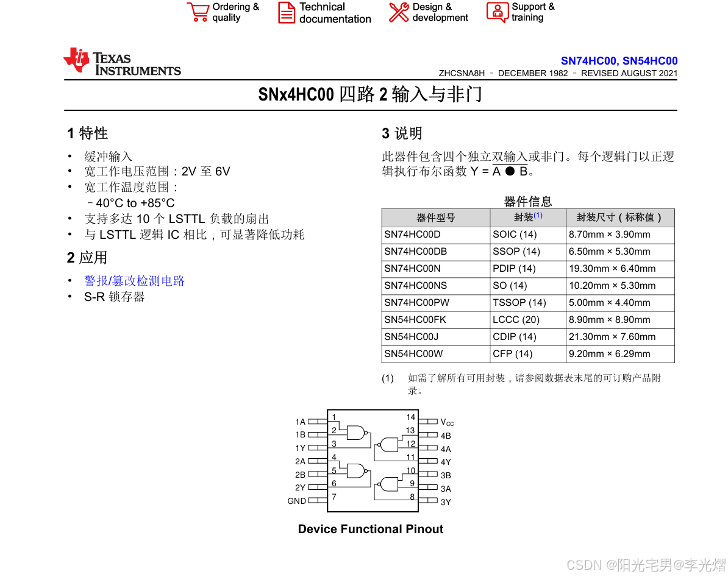Click the 3 说明 section heading

tap(402, 133)
